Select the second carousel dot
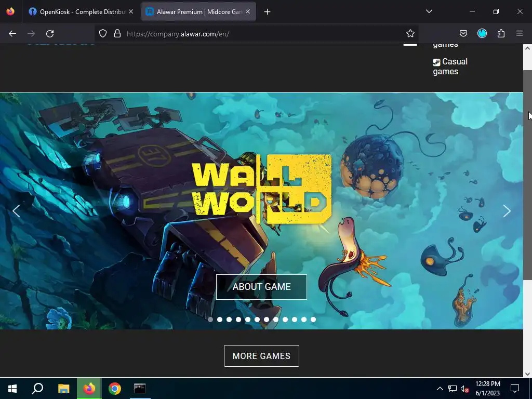532x399 pixels. coord(220,320)
